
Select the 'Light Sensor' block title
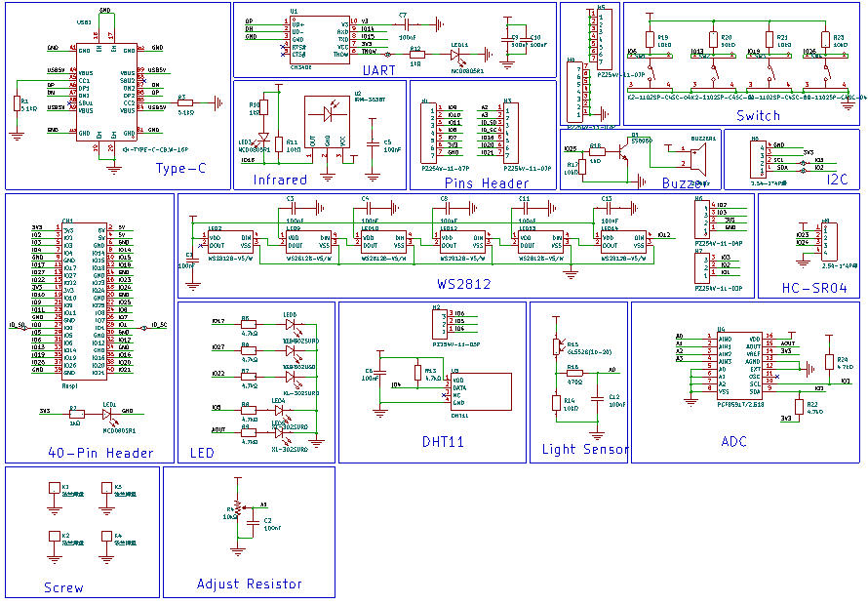click(x=585, y=449)
